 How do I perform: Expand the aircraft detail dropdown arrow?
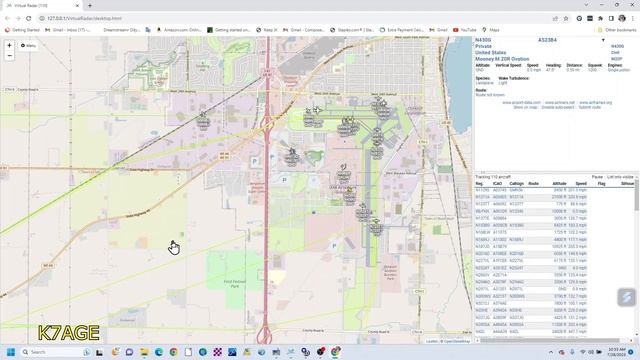[x=603, y=40]
